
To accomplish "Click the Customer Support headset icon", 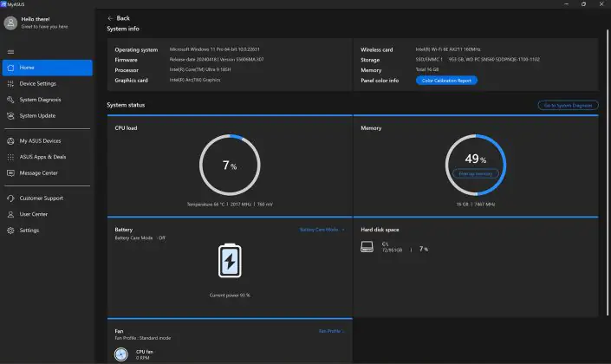I will [10, 198].
